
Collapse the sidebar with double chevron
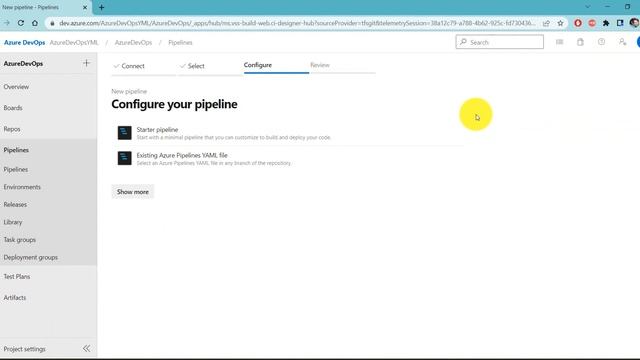87,349
